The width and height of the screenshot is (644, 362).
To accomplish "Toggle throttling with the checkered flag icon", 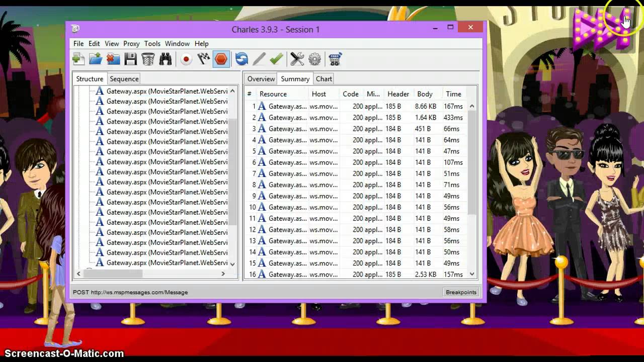I will point(203,59).
